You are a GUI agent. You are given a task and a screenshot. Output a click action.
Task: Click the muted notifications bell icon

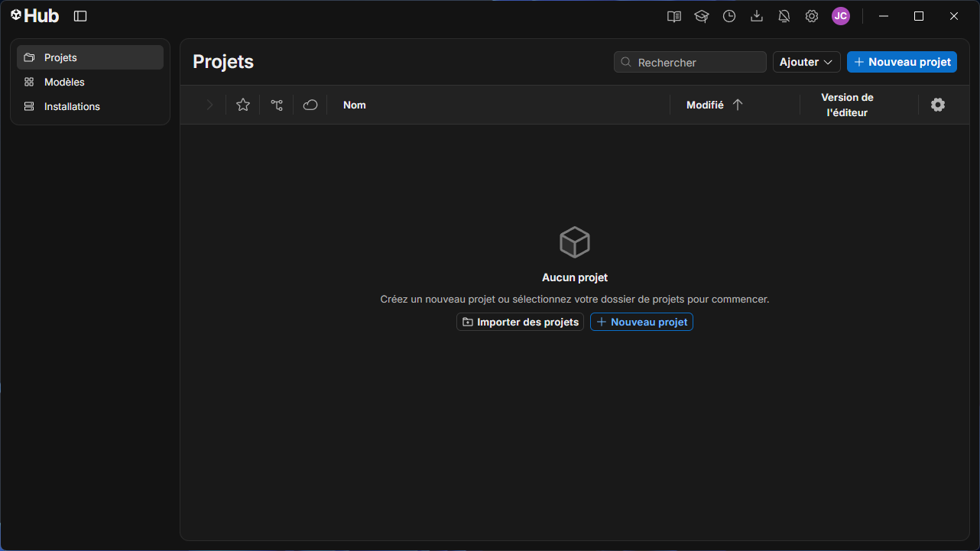click(784, 16)
